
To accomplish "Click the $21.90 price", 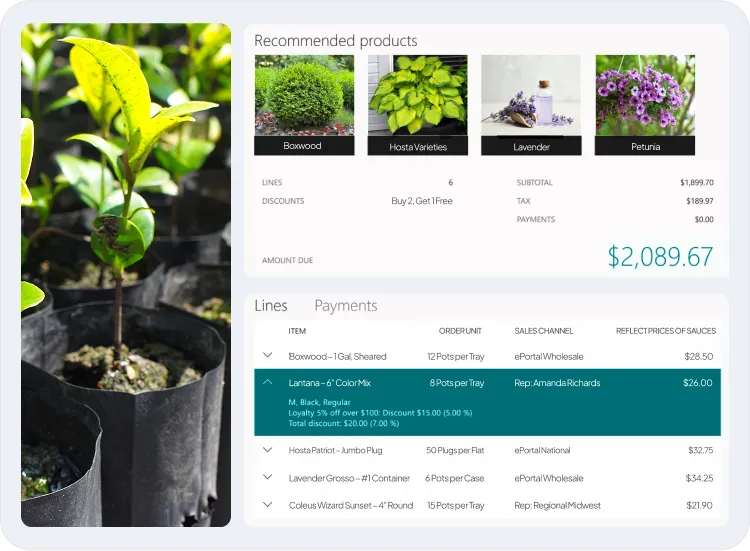I will click(699, 505).
